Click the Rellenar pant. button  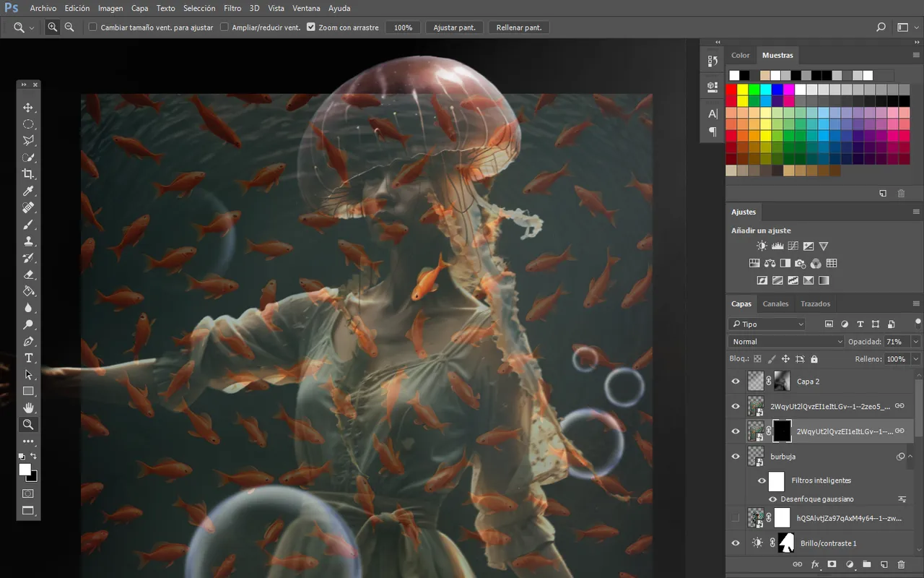tap(519, 27)
